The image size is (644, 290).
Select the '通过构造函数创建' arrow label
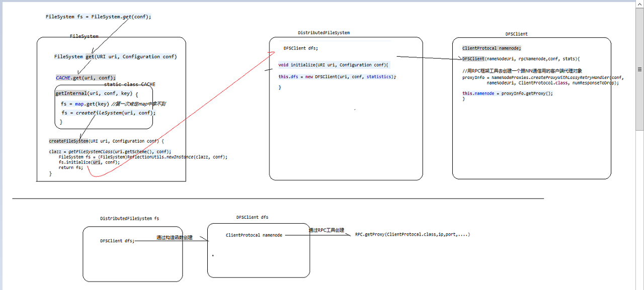click(175, 238)
